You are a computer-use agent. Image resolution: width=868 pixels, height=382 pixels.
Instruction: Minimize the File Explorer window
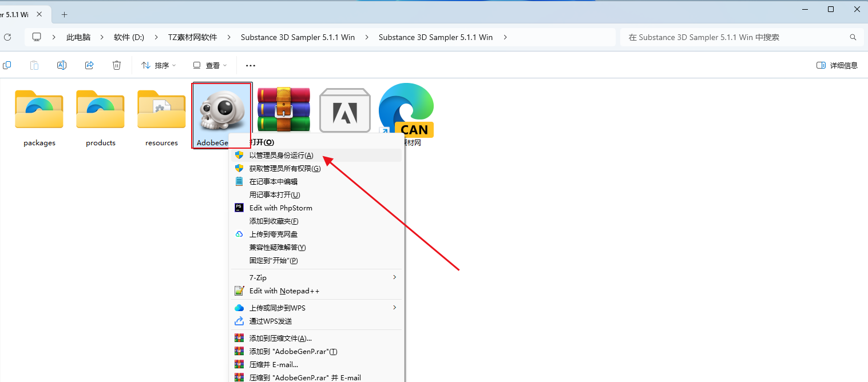pyautogui.click(x=804, y=9)
